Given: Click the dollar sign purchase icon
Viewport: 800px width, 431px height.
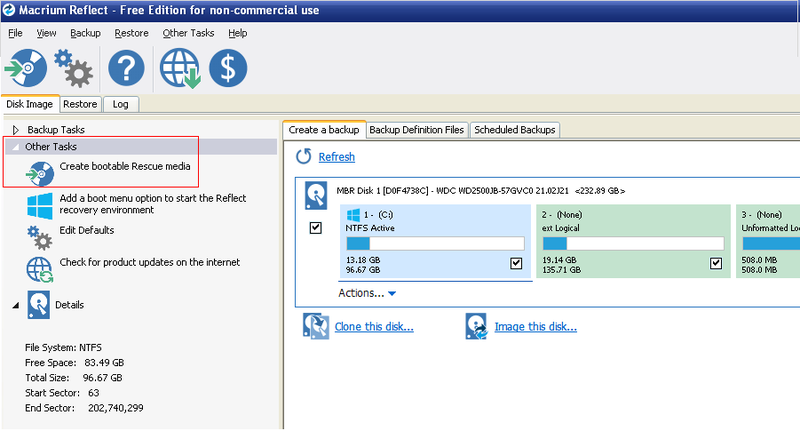Looking at the screenshot, I should coord(229,68).
